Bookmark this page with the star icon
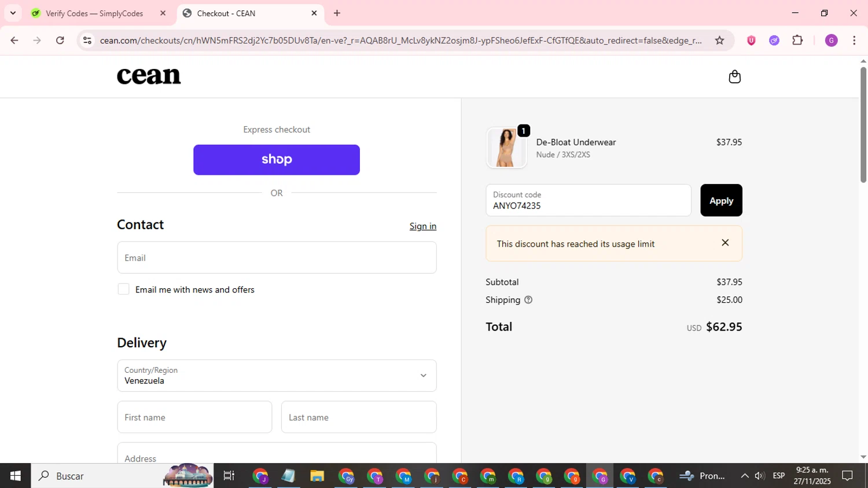This screenshot has width=868, height=488. [719, 41]
